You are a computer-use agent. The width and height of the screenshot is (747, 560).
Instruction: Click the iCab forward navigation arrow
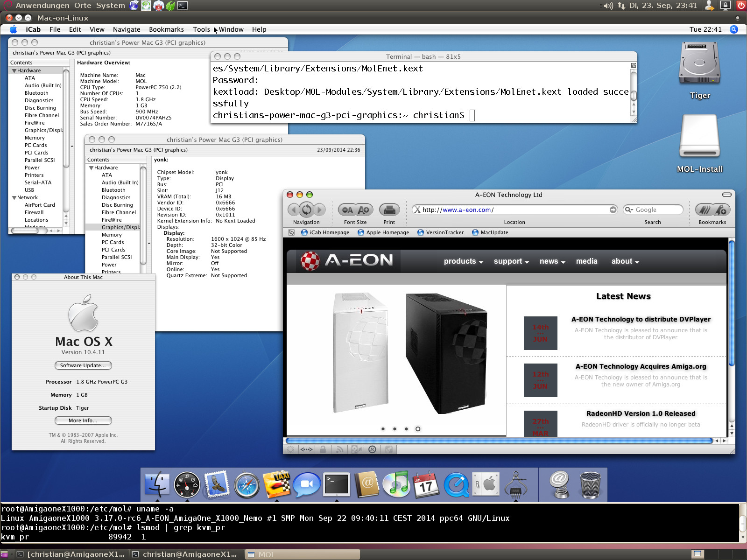click(319, 210)
